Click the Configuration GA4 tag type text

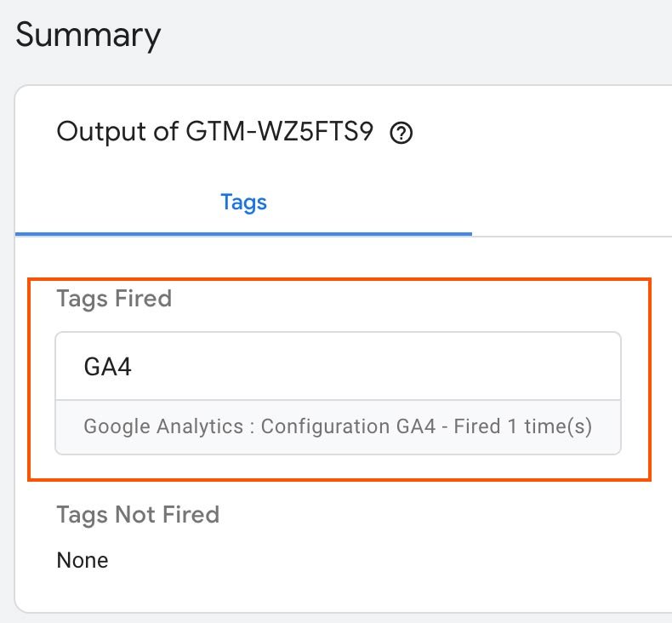348,426
